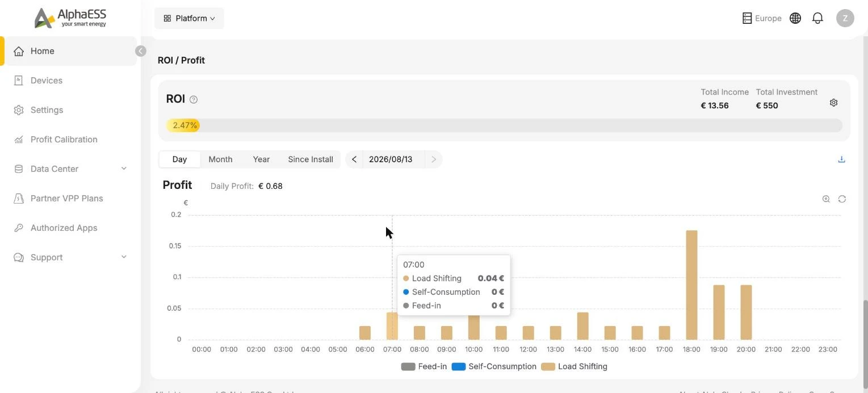
Task: Click the Support headset icon
Action: coord(19,257)
